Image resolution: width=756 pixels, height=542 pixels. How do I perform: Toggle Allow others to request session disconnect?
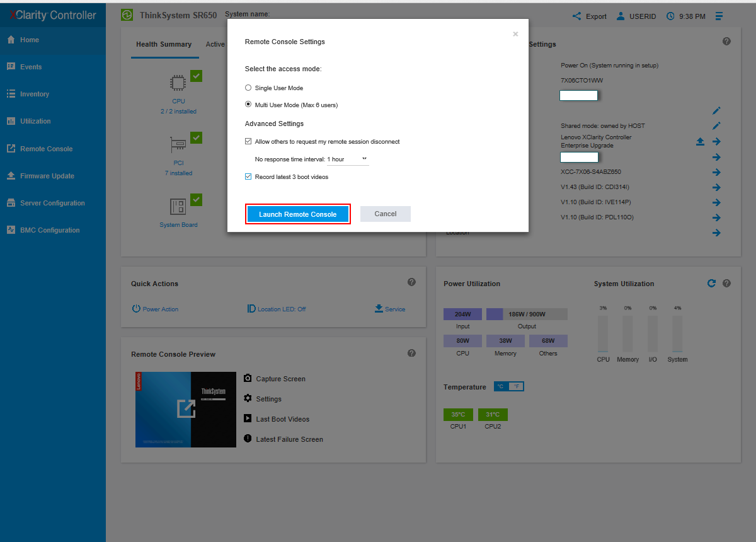click(248, 142)
